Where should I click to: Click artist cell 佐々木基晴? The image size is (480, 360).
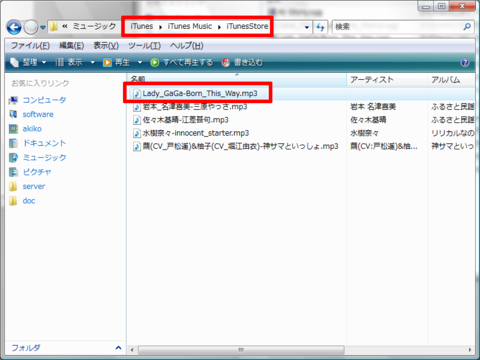coord(368,120)
